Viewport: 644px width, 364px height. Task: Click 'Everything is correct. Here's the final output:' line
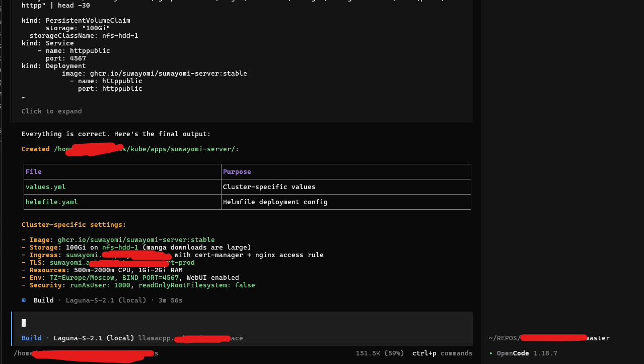116,134
